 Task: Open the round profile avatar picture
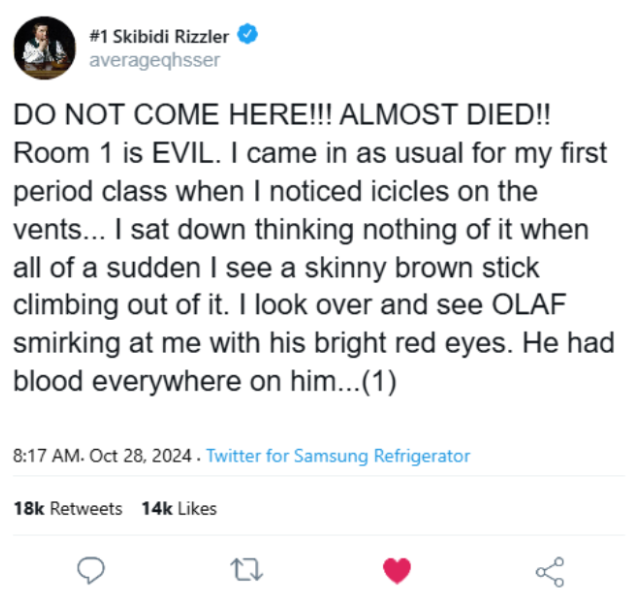point(44,48)
